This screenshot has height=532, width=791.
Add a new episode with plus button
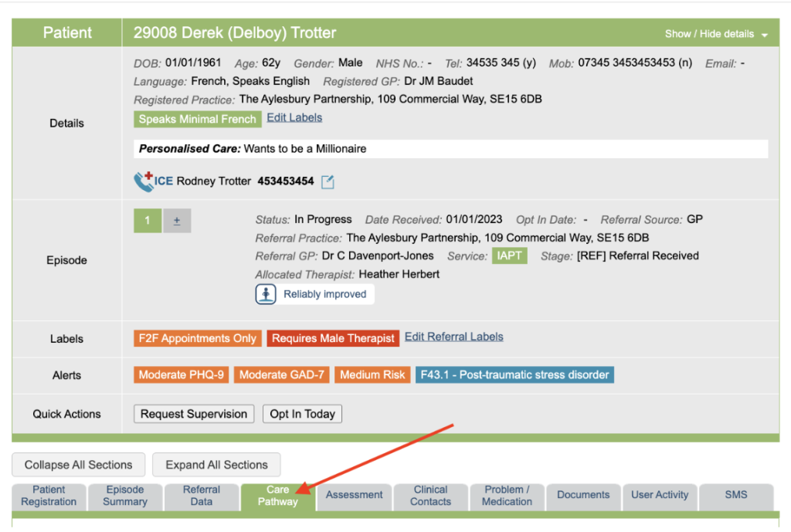177,221
